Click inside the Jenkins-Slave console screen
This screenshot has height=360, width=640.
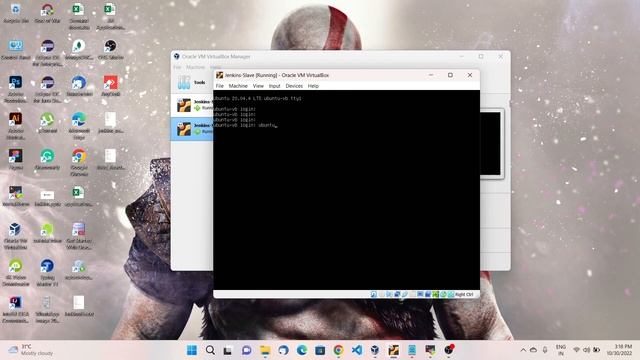pos(347,190)
